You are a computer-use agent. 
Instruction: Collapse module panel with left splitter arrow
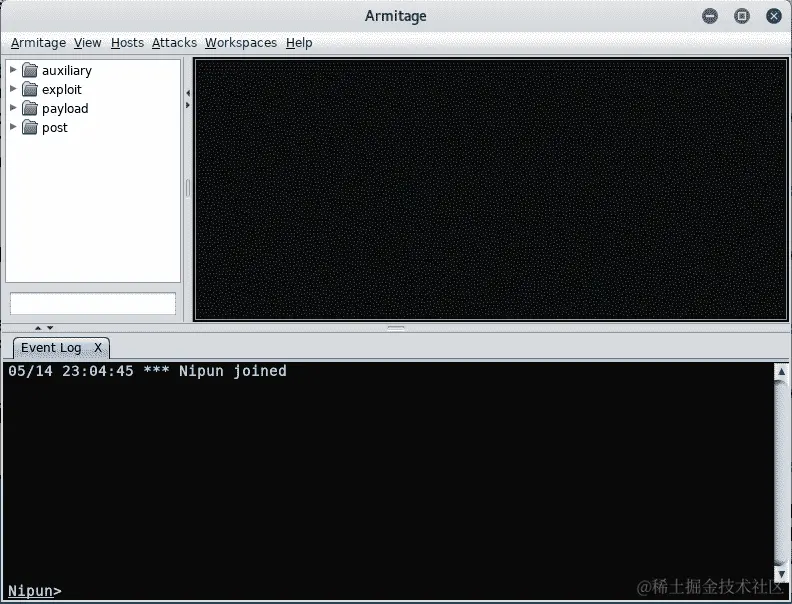[x=188, y=93]
